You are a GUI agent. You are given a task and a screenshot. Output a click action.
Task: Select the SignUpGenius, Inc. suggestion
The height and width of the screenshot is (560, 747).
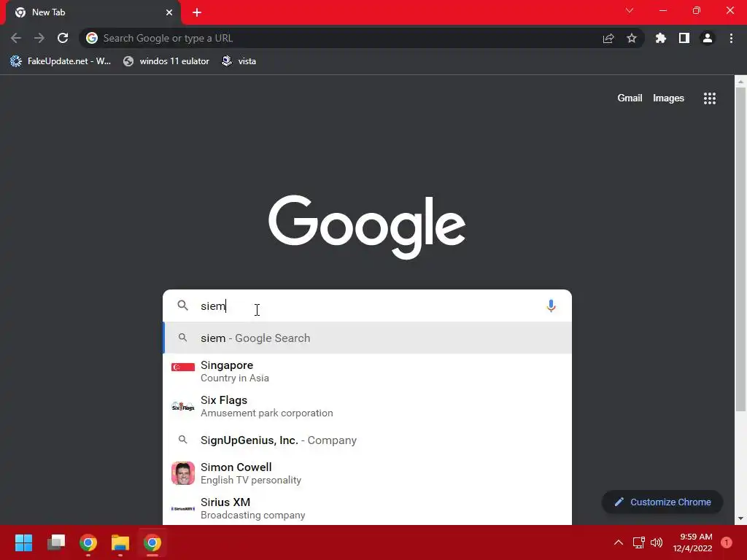367,440
